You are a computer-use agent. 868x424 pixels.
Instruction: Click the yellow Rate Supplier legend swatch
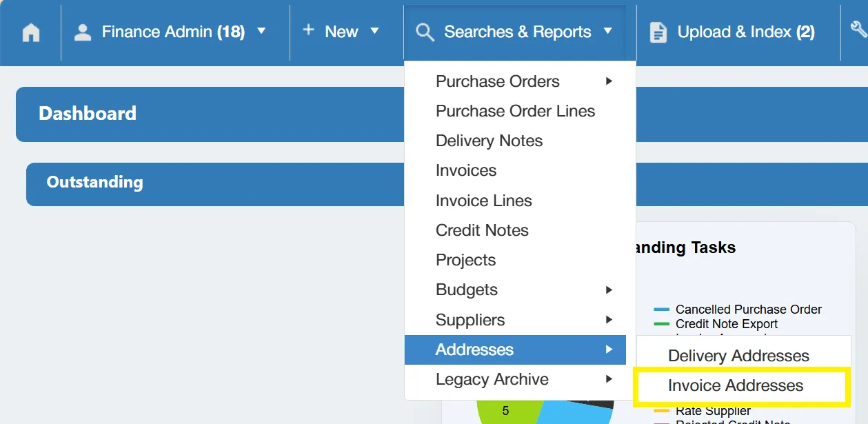[x=661, y=411]
